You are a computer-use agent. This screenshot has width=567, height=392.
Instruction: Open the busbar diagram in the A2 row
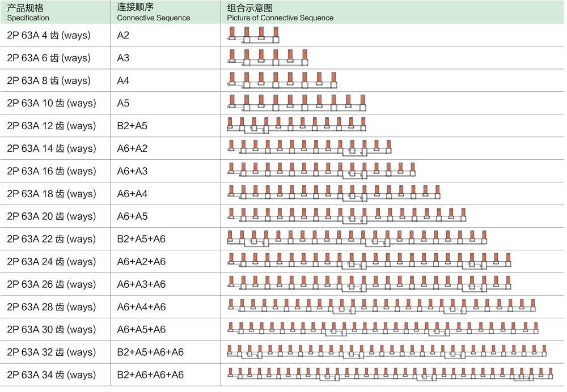pyautogui.click(x=253, y=35)
